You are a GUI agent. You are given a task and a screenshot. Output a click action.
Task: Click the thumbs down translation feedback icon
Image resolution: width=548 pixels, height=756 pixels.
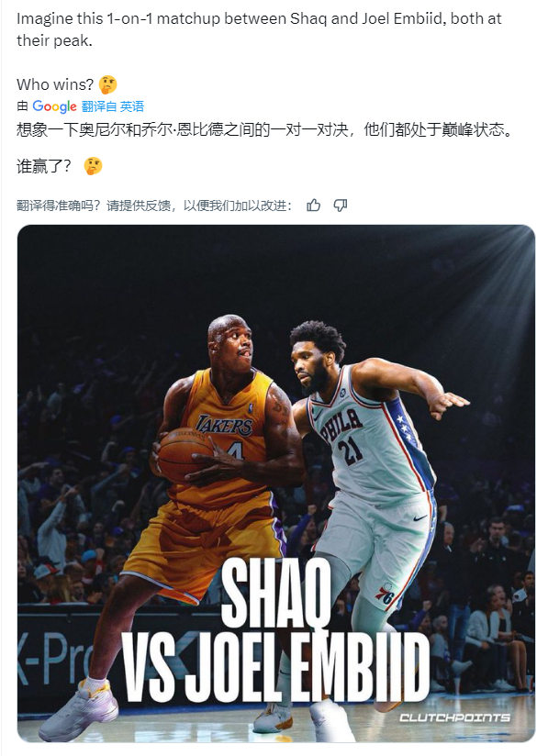(x=341, y=206)
